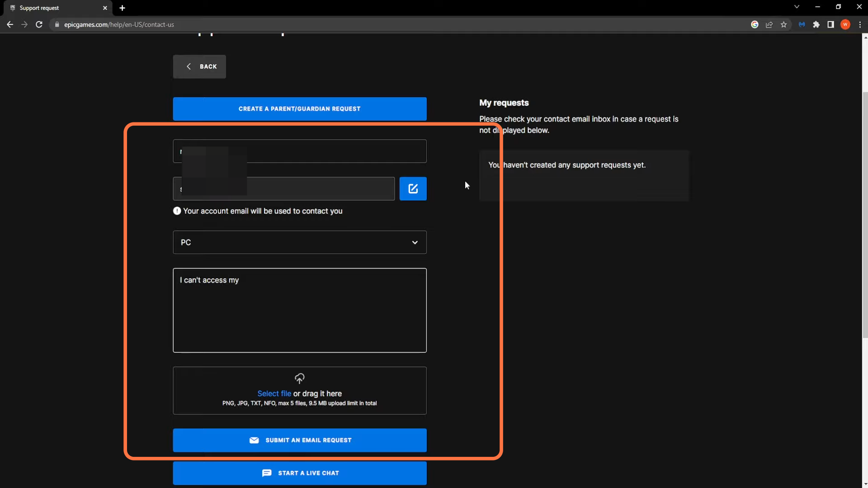Click Select file upload link
868x488 pixels.
[274, 393]
